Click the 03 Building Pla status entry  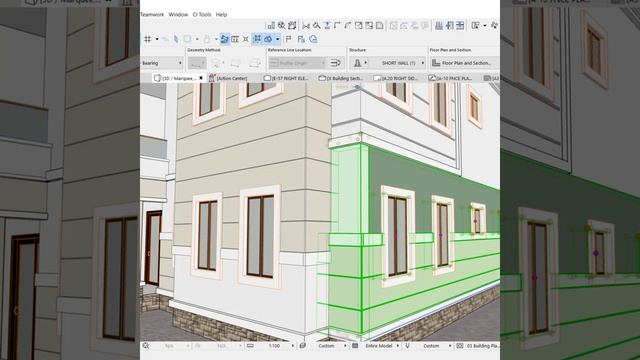point(482,346)
